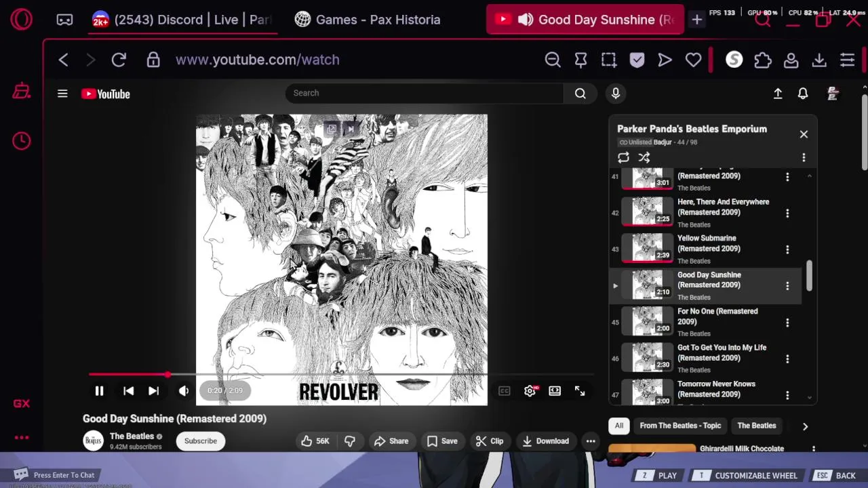Toggle closed captions button
The image size is (868, 488).
point(504,390)
